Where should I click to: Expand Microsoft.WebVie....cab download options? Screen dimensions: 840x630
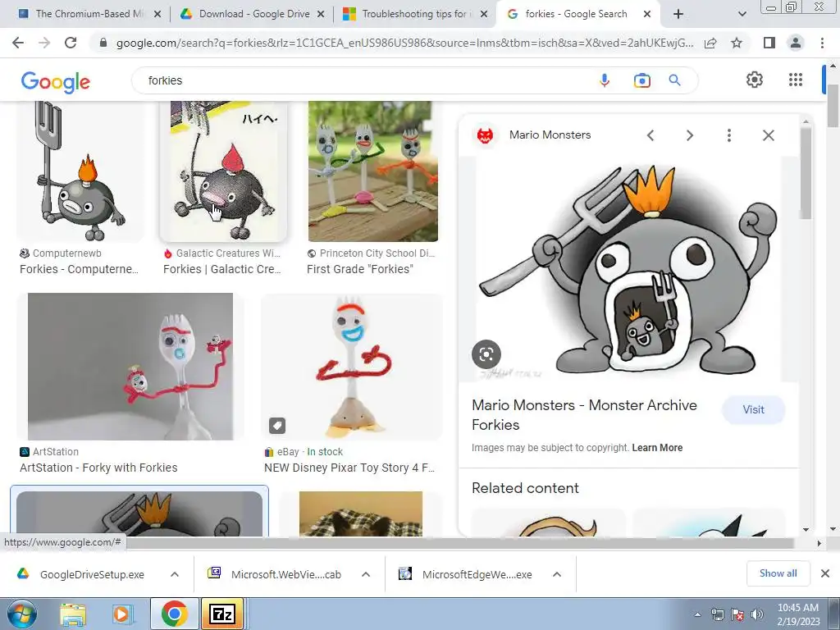[x=366, y=574]
